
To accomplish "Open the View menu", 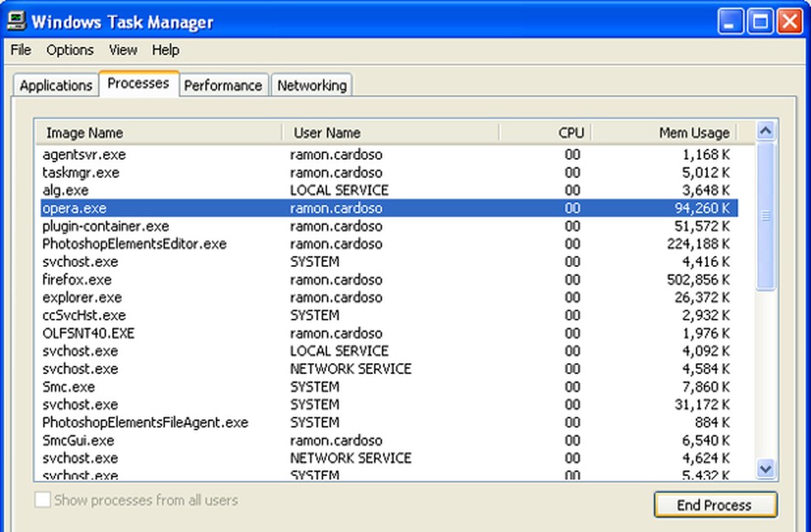I will [x=123, y=50].
